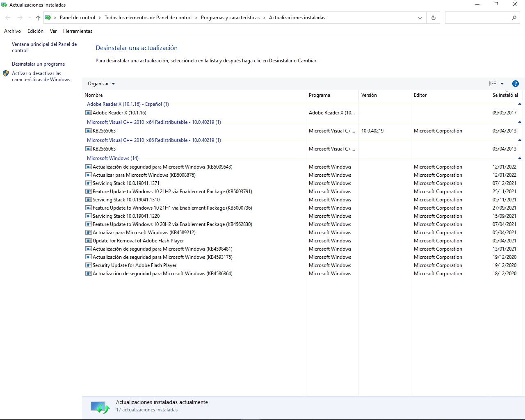The width and height of the screenshot is (525, 420).
Task: Select KB2565063 icon under x86 Redistributable
Action: [88, 149]
